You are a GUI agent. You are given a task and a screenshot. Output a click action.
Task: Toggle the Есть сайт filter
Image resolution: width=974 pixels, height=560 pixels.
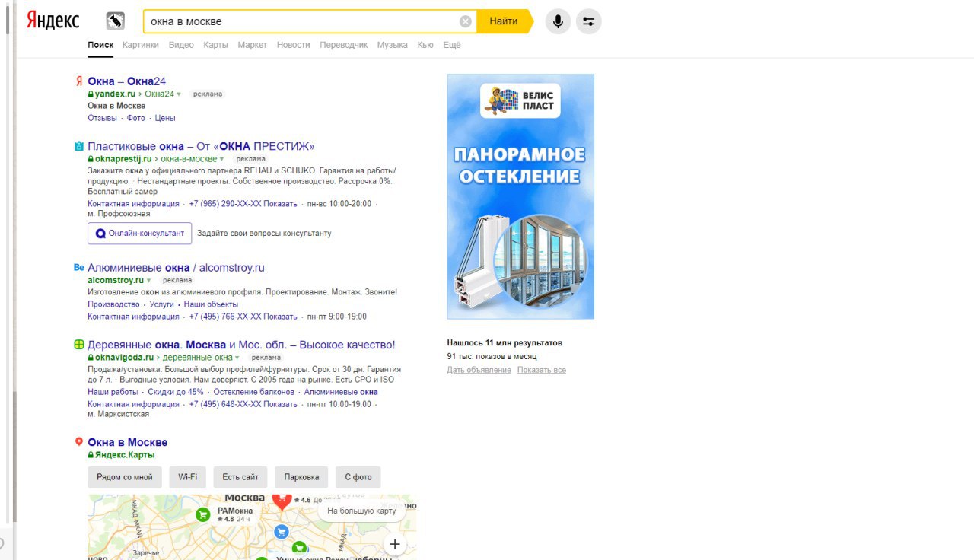click(240, 477)
